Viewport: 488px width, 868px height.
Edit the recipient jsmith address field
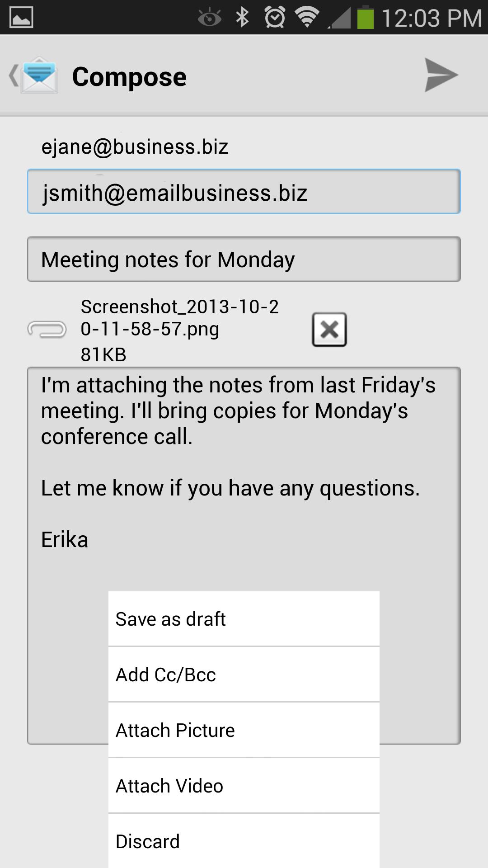(244, 192)
